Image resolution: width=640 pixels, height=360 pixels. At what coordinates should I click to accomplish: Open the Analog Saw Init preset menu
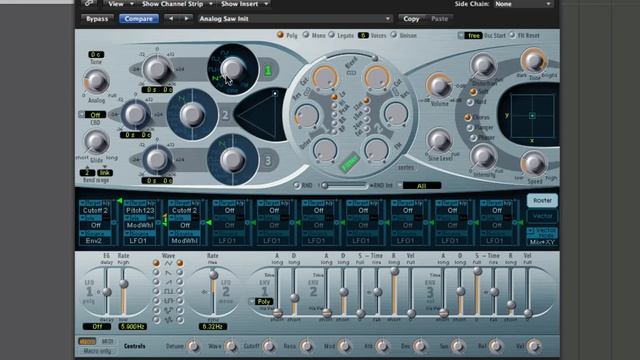click(x=294, y=19)
